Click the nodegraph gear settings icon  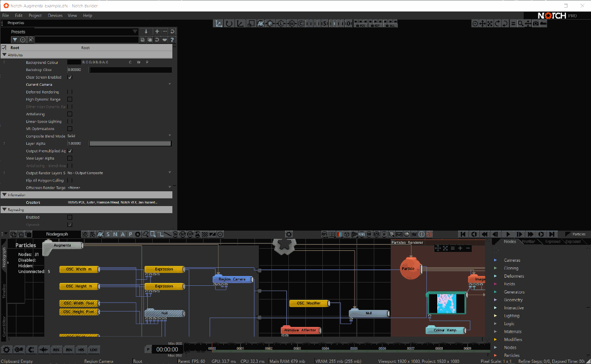tap(289, 234)
